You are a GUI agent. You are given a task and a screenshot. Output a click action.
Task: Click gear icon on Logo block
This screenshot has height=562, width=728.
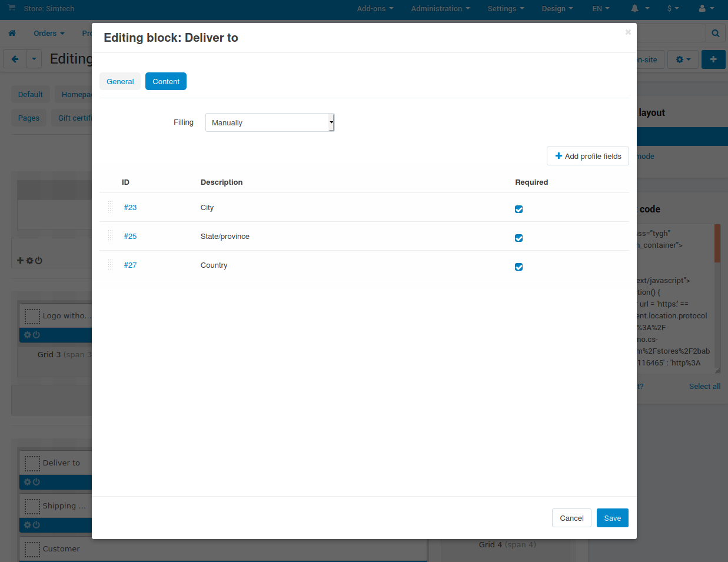click(x=27, y=335)
